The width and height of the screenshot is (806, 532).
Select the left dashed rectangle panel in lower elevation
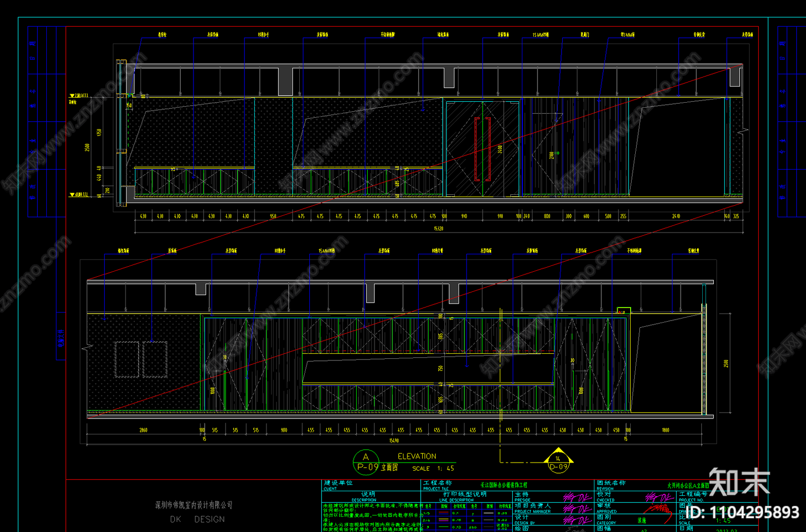(126, 359)
